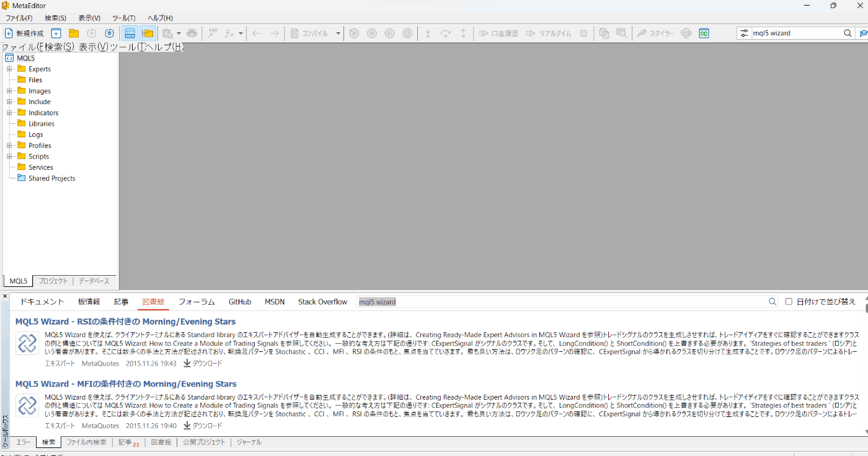Screen dimensions: 868x456
Task: Switch to the ジャーナル bottom tab
Action: pos(249,442)
